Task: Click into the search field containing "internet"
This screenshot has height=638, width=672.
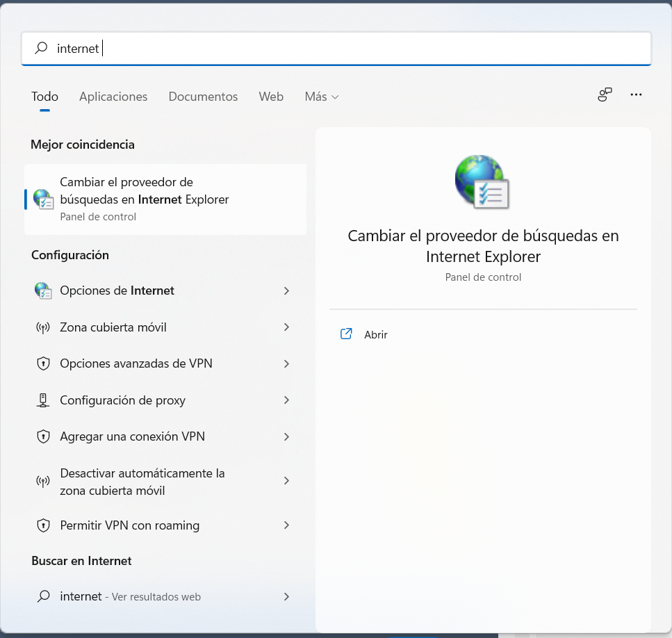Action: coord(336,49)
